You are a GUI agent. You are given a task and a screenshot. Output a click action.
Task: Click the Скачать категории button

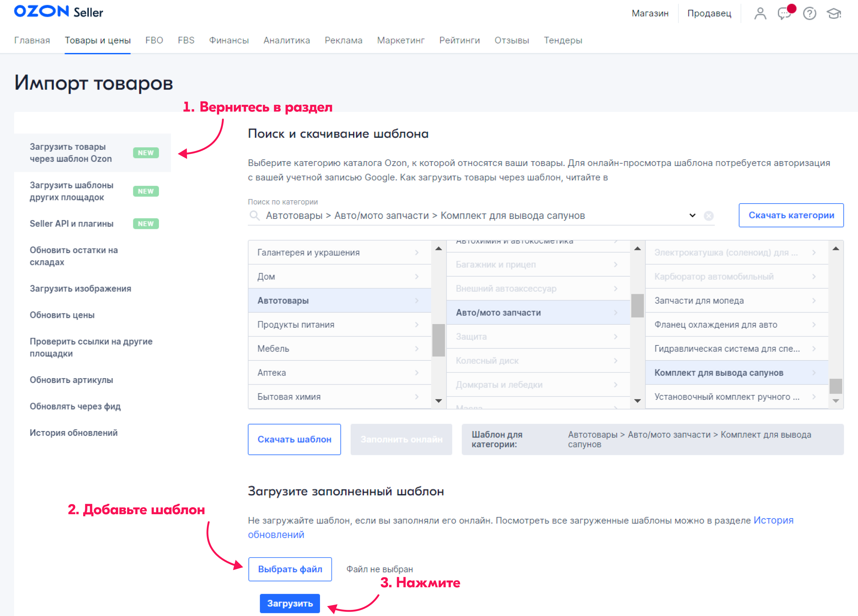(791, 215)
